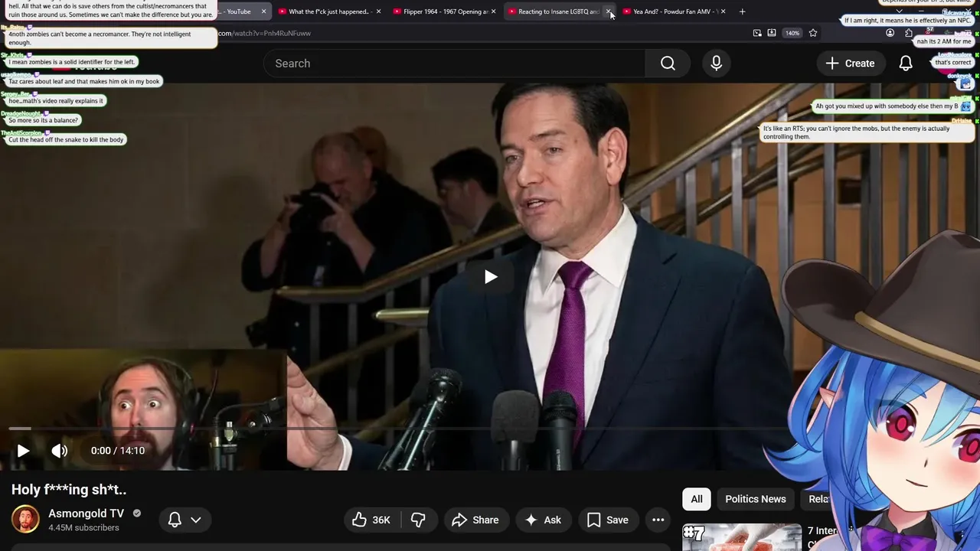Screen dimensions: 980x551
Task: Open the three-dot more actions menu
Action: coord(658,520)
